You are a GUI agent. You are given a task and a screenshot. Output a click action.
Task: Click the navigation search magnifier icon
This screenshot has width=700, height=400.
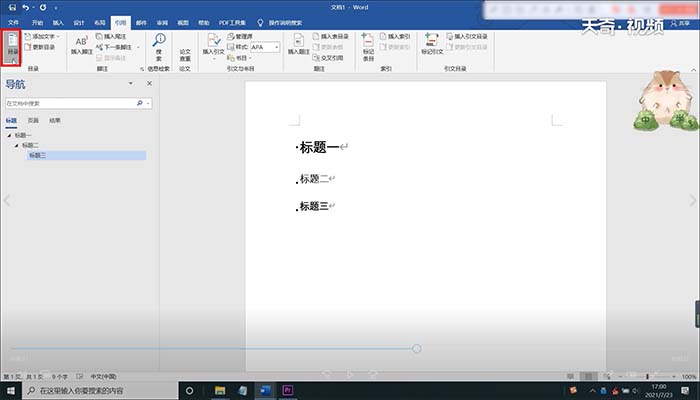(x=139, y=103)
